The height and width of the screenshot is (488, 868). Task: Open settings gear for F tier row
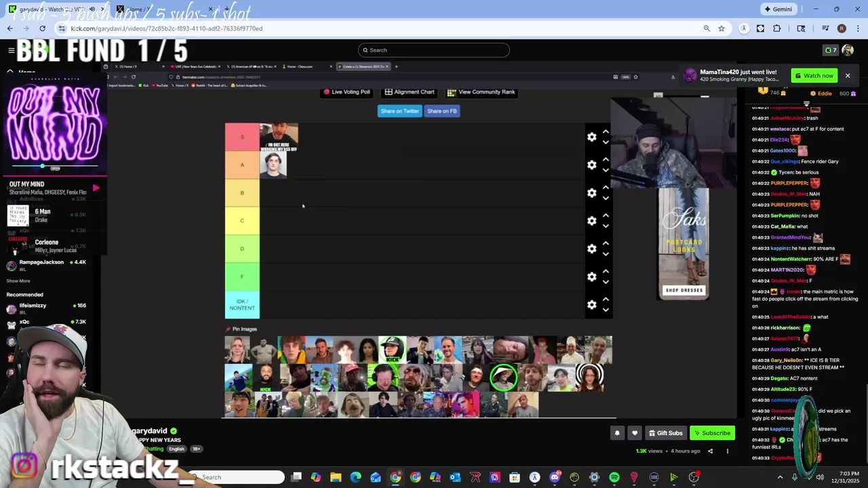point(592,277)
